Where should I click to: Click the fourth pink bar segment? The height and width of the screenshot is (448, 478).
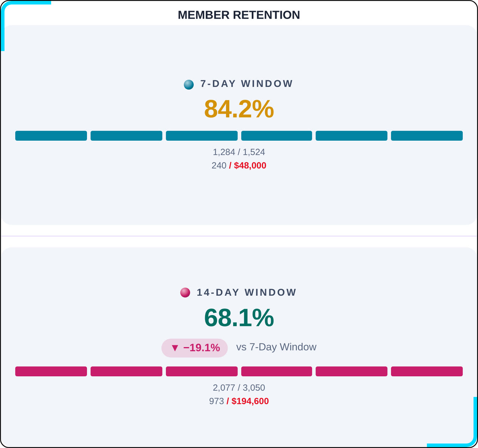277,371
